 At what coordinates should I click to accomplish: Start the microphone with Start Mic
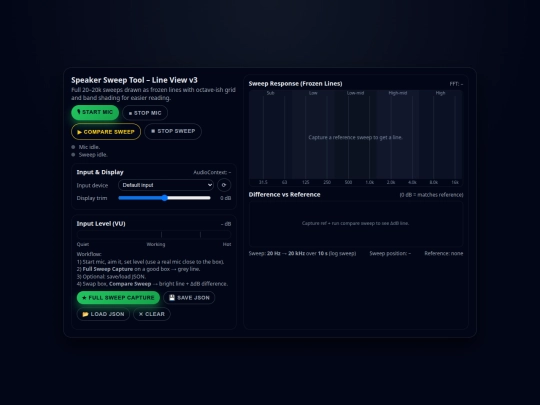[95, 112]
